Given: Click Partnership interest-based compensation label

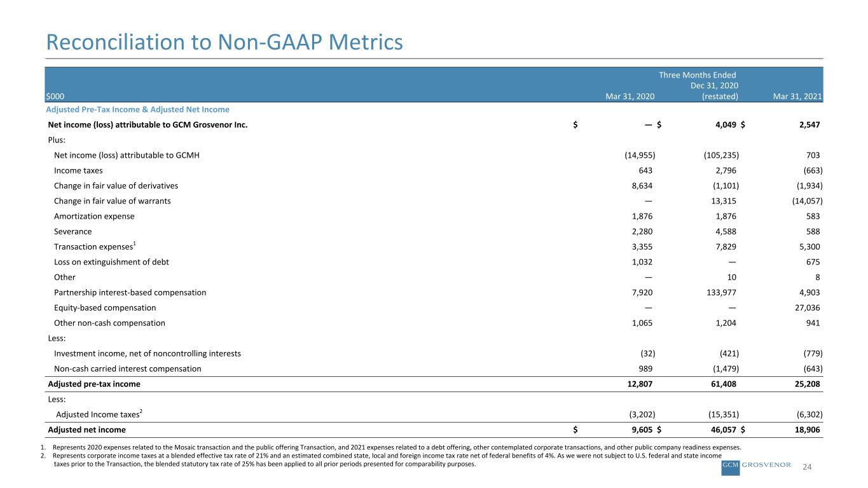Looking at the screenshot, I should coord(130,292).
